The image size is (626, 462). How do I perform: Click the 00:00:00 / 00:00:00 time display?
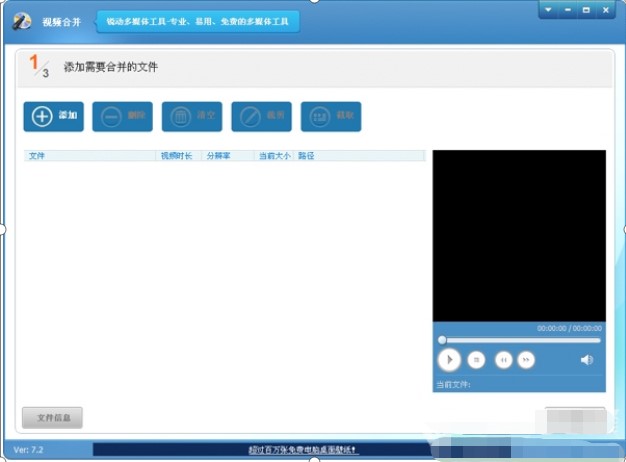(569, 328)
